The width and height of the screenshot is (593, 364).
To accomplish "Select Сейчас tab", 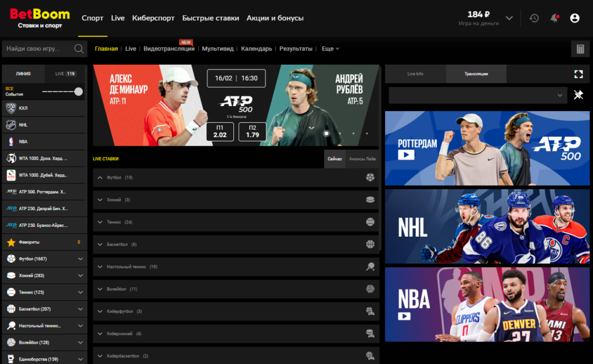I will coord(335,159).
